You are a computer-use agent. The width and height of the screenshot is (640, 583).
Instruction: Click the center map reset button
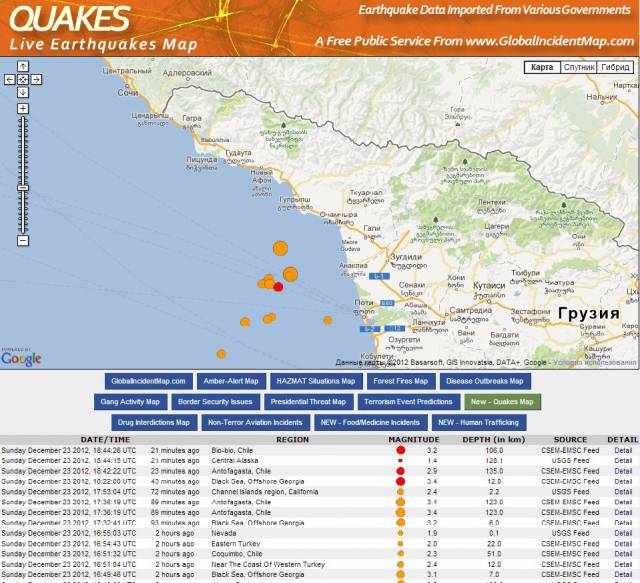23,78
